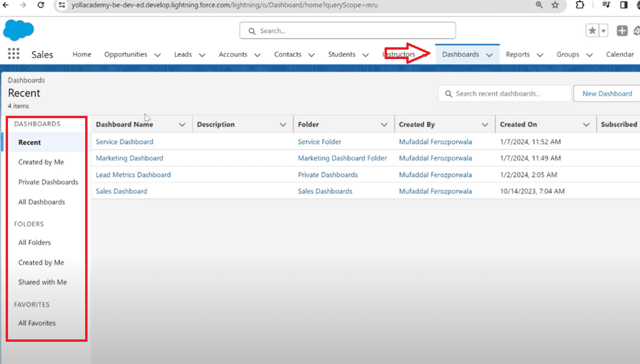The width and height of the screenshot is (640, 364).
Task: Select All Favorites in the sidebar
Action: pyautogui.click(x=37, y=323)
